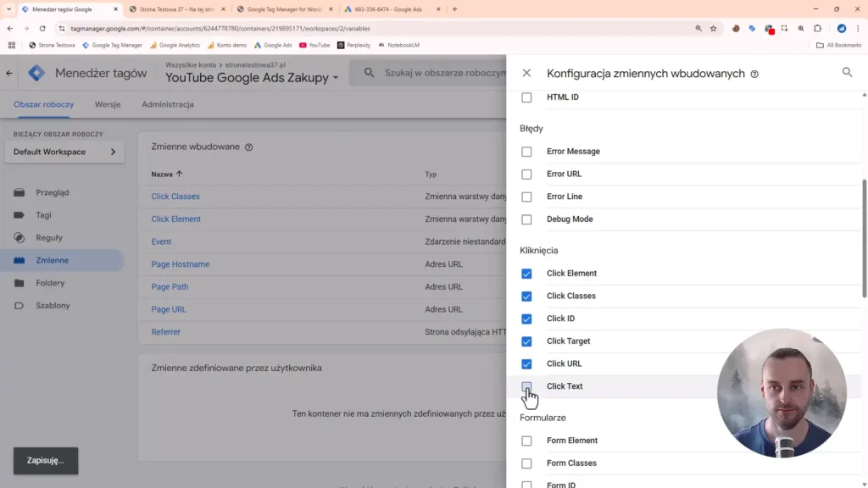Uncheck Click Element checkbox
The height and width of the screenshot is (488, 868).
coord(526,274)
